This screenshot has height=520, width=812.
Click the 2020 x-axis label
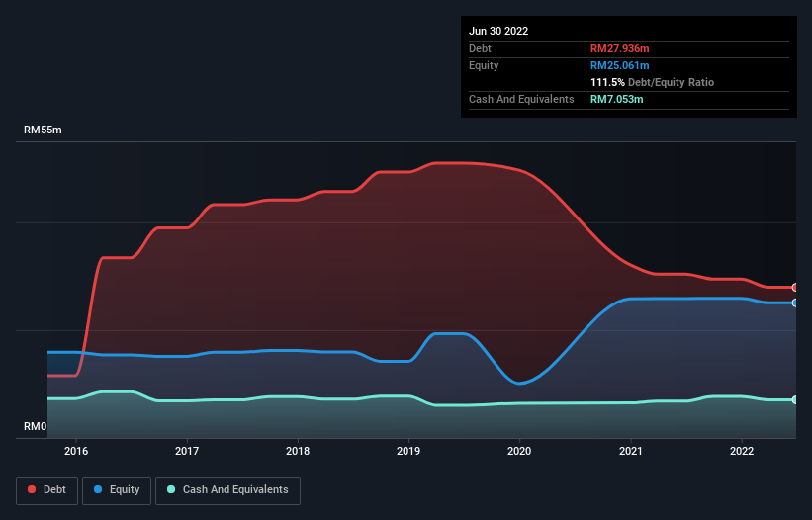pos(519,451)
